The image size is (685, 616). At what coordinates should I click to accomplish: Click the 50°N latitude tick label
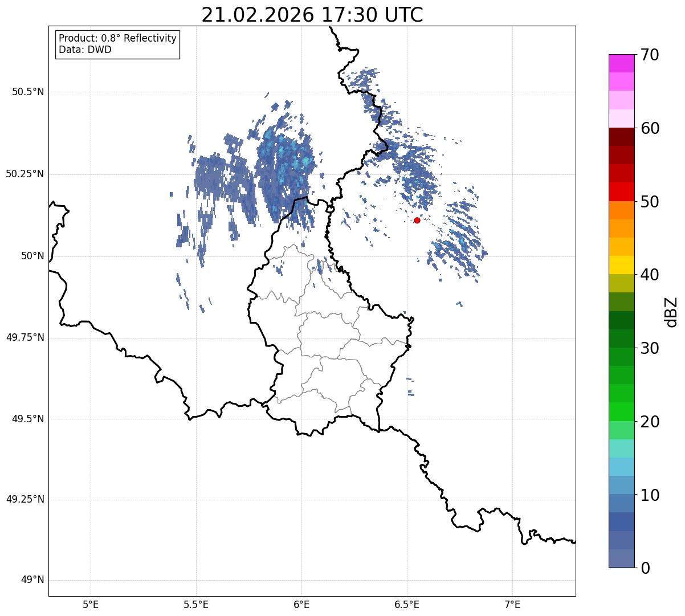pyautogui.click(x=32, y=256)
